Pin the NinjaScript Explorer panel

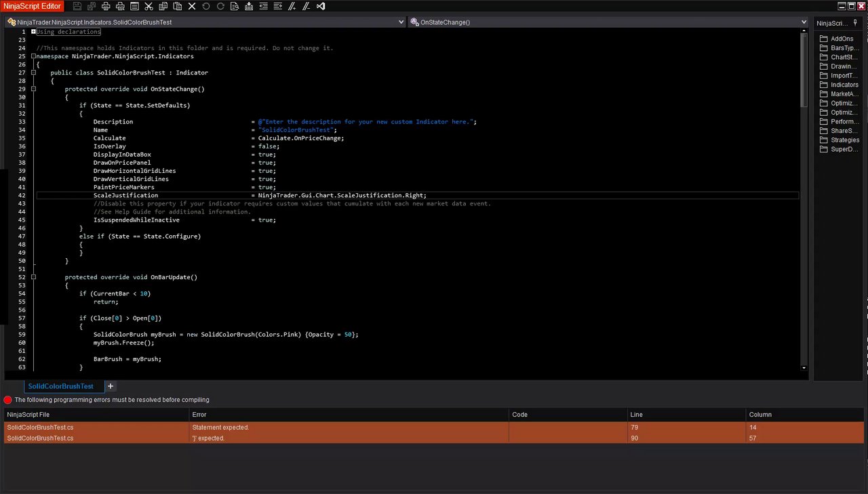855,22
